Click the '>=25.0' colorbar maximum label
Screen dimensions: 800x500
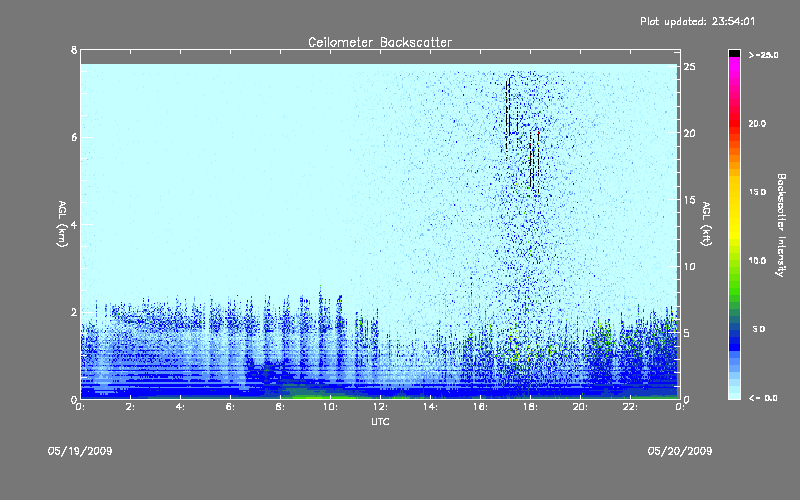(763, 55)
